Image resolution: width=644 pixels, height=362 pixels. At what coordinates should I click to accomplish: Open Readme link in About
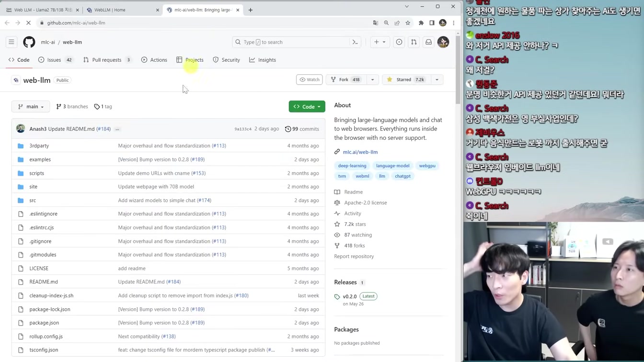(353, 192)
